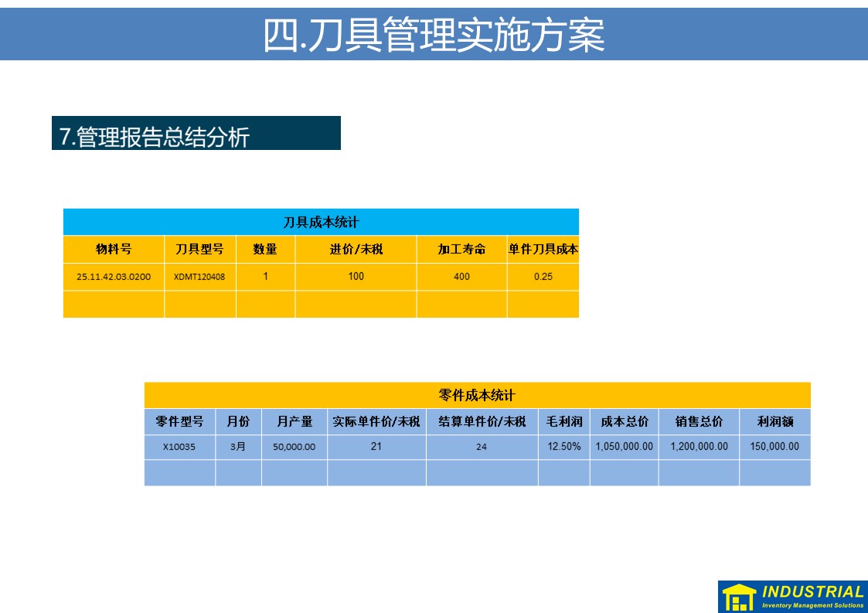Screen dimensions: 868x613
Task: Click the 刀具型号 column header
Action: [x=199, y=250]
